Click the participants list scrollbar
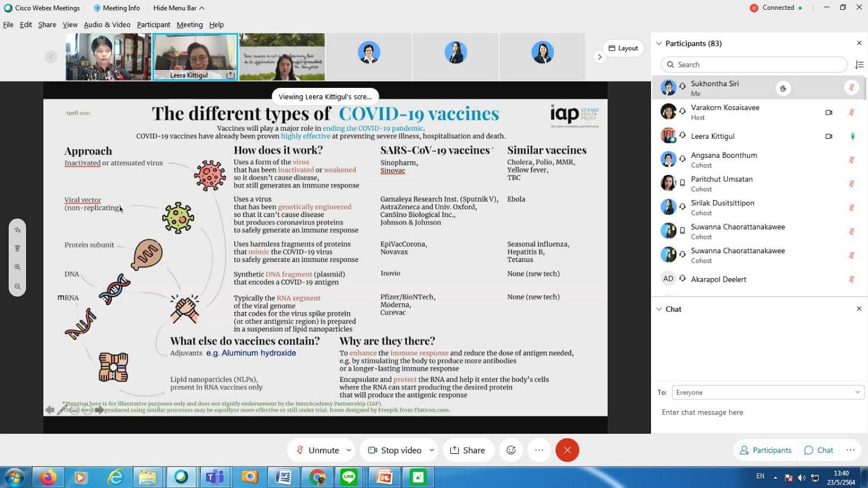Screen dimensions: 868x488 pos(865,88)
